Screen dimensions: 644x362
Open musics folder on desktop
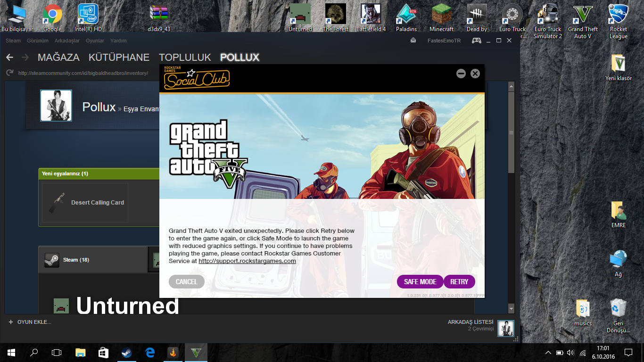coord(583,312)
